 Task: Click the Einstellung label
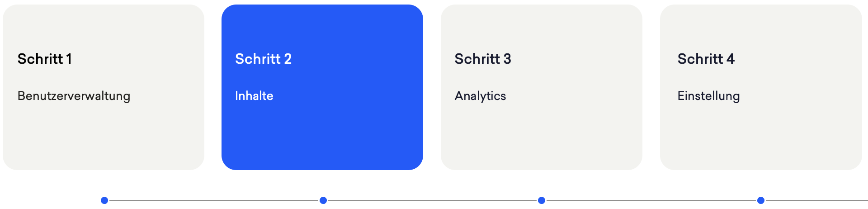click(708, 96)
